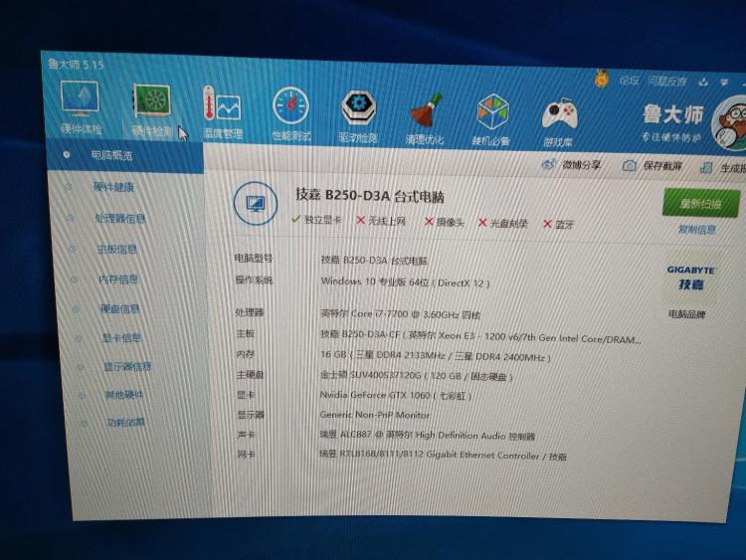Viewport: 746px width, 560px height.
Task: Click 生成报告 generate report button
Action: [x=723, y=167]
